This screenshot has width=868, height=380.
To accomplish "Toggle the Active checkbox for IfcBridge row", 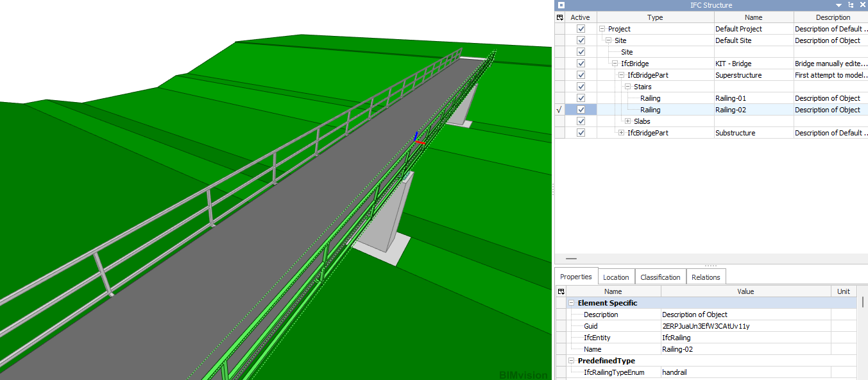I will click(x=581, y=64).
